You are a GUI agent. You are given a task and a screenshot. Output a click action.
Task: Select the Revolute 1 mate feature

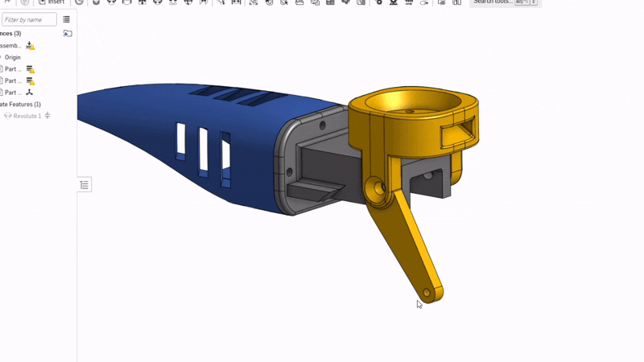tap(27, 116)
